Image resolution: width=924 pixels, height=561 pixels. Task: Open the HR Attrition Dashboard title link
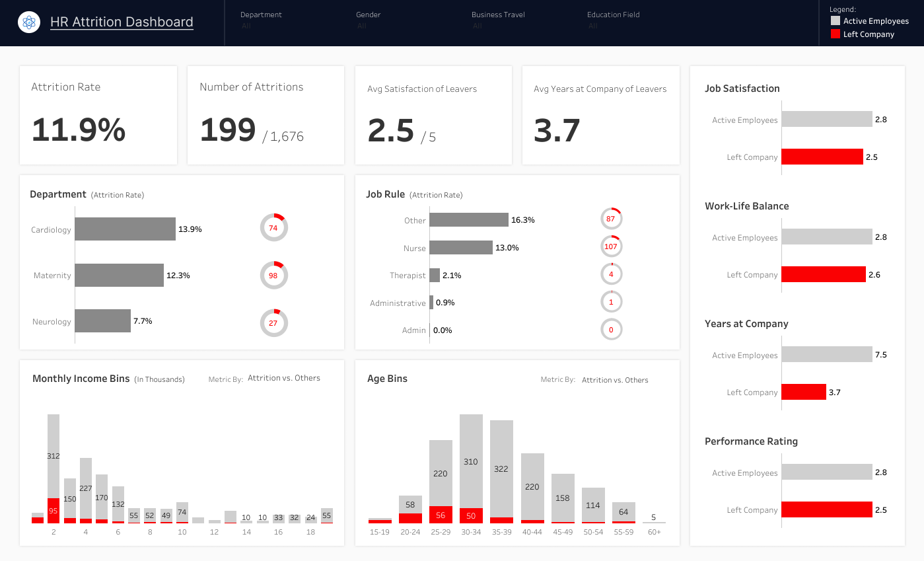point(122,22)
